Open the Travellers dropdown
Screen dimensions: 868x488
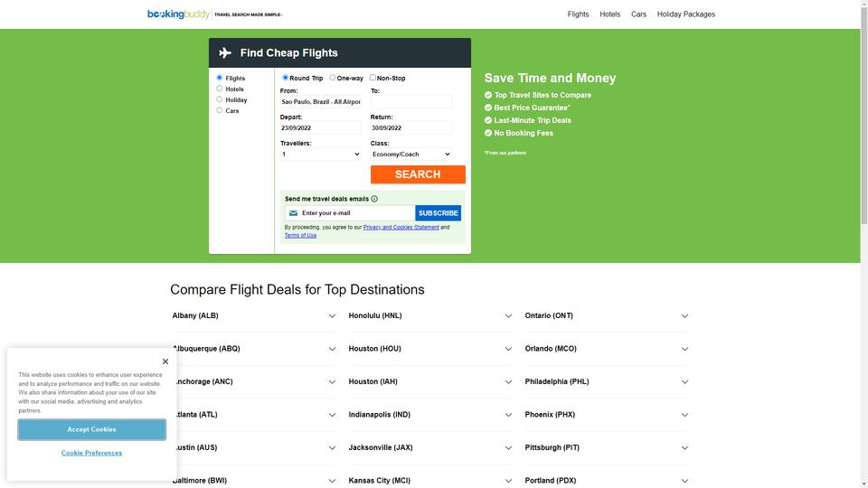pos(320,155)
